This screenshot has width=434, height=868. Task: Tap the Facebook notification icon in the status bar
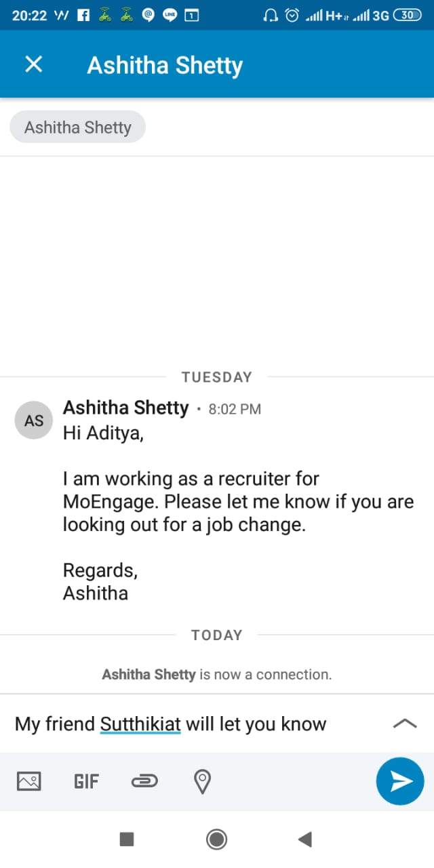83,16
